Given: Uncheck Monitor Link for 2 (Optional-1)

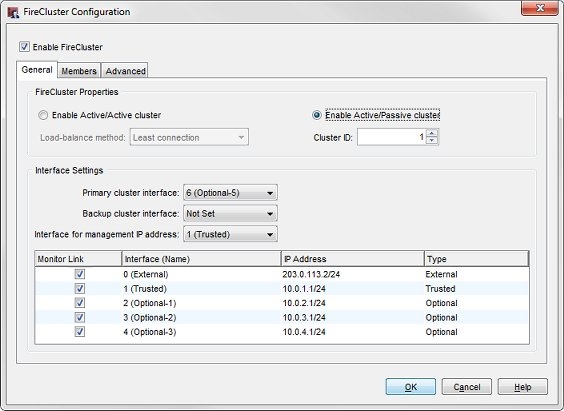Looking at the screenshot, I should click(x=80, y=303).
